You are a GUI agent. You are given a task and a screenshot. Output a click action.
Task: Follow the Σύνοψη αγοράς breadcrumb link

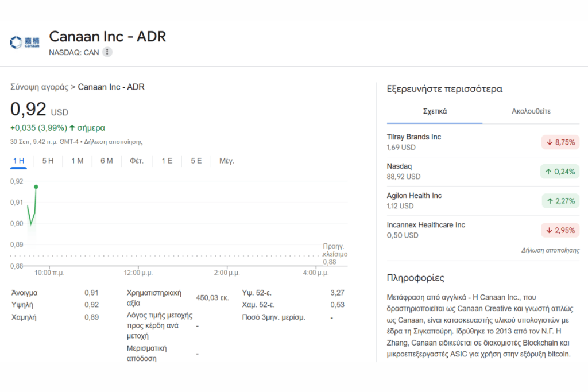[40, 87]
